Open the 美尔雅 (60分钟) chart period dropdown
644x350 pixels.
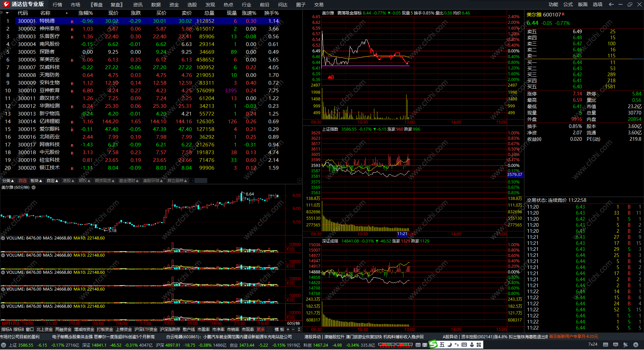tap(34, 187)
